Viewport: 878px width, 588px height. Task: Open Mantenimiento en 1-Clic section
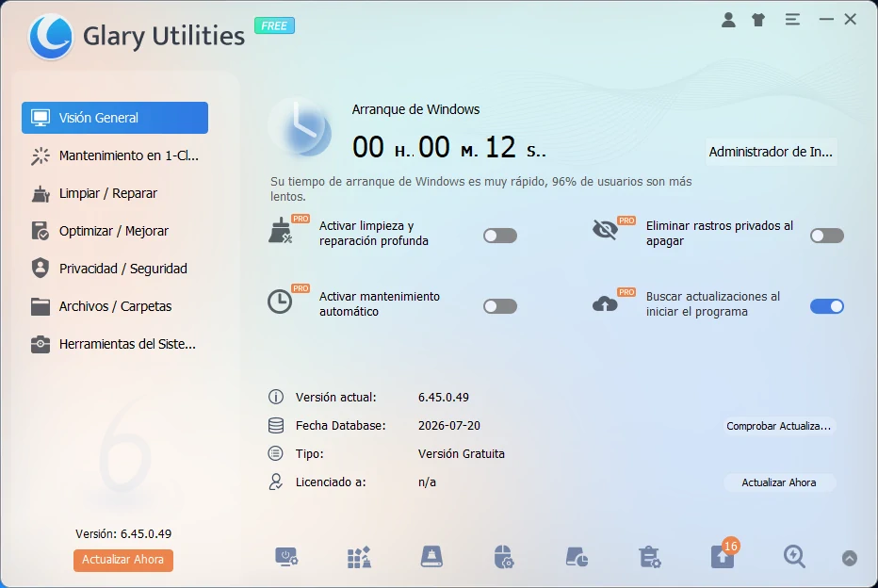115,155
